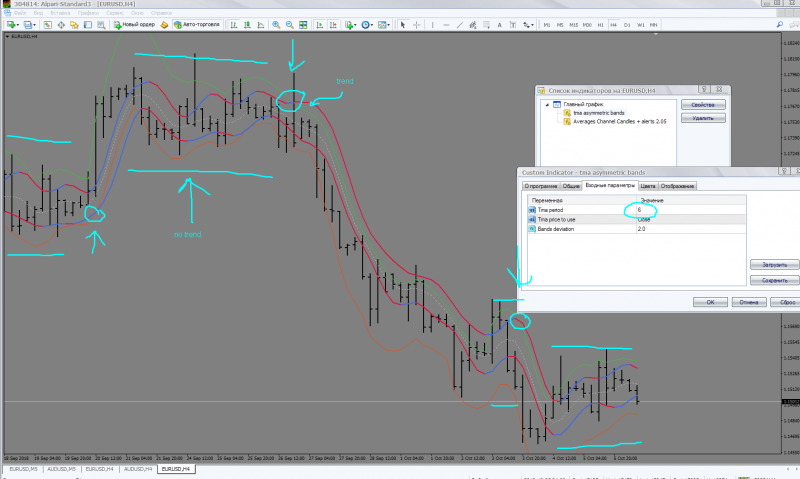
Task: Switch timeframe to M30
Action: coord(587,24)
